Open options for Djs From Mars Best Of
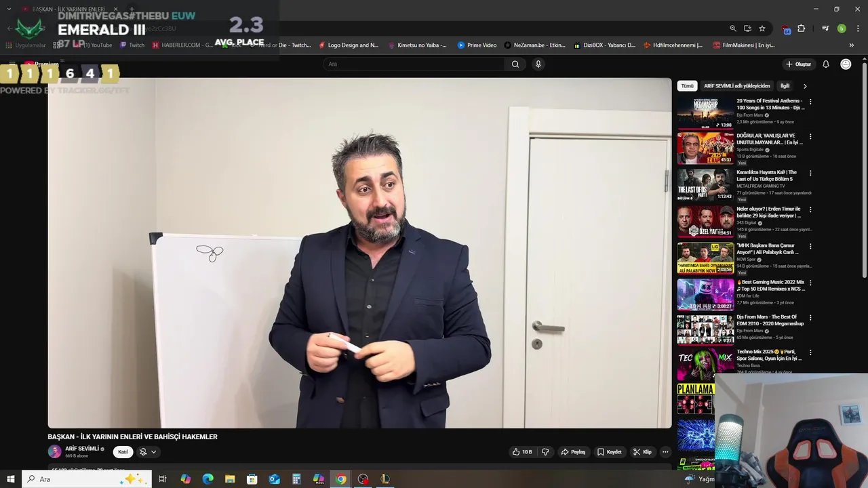 tap(810, 318)
